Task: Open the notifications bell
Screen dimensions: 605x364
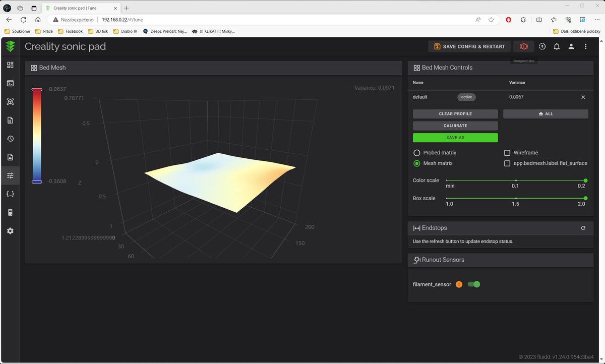Action: pyautogui.click(x=557, y=46)
